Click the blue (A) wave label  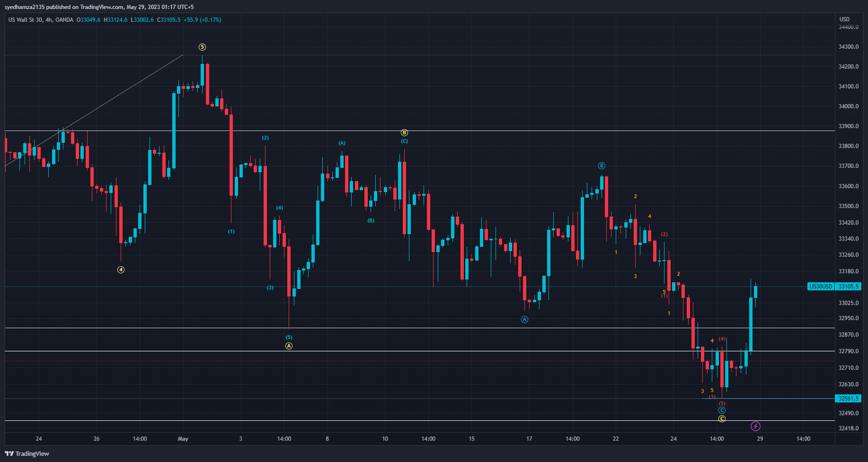point(342,143)
